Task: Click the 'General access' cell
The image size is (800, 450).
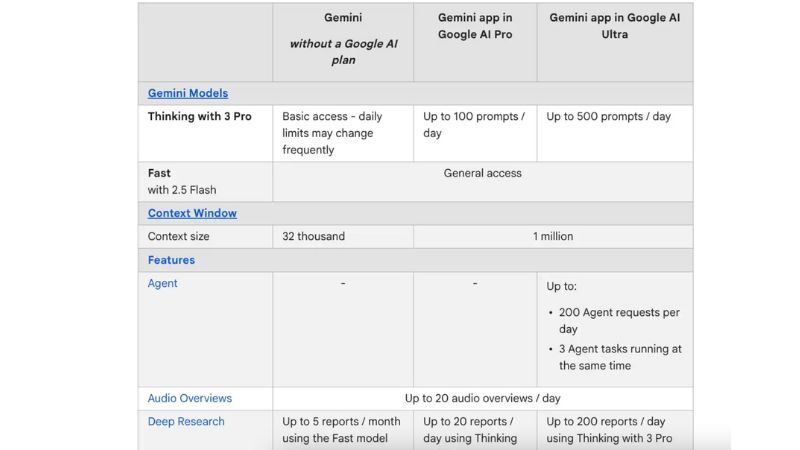Action: 483,173
